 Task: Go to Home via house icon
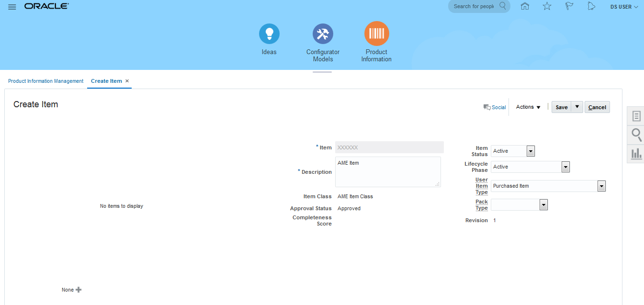[x=525, y=6]
